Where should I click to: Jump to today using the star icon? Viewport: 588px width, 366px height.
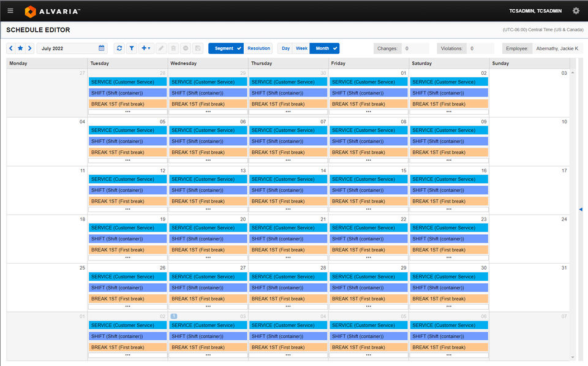[x=20, y=48]
